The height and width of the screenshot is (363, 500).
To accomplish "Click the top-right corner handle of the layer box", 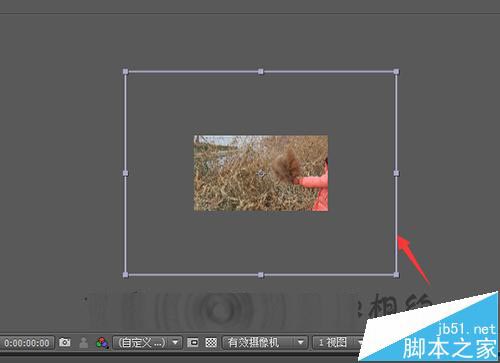I will click(396, 71).
